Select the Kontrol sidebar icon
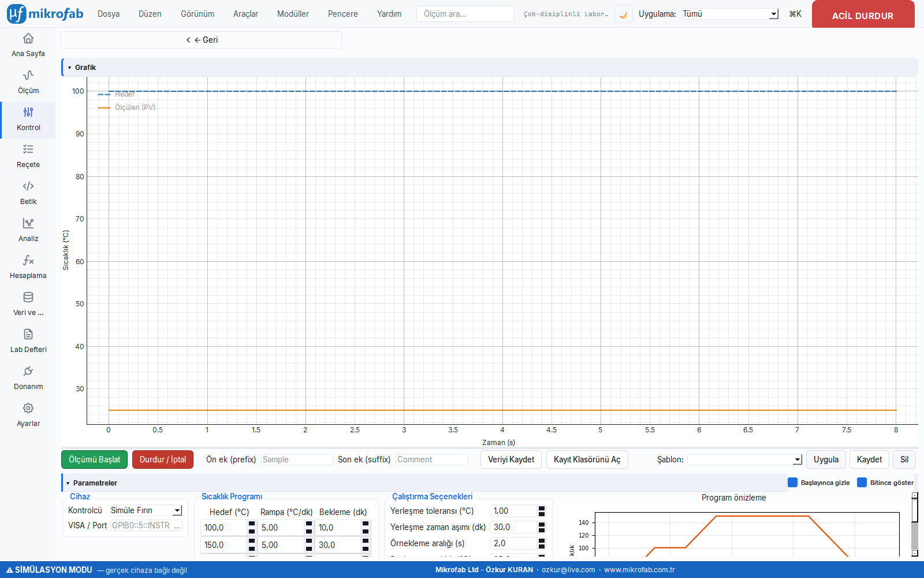The width and height of the screenshot is (924, 578). tap(28, 112)
